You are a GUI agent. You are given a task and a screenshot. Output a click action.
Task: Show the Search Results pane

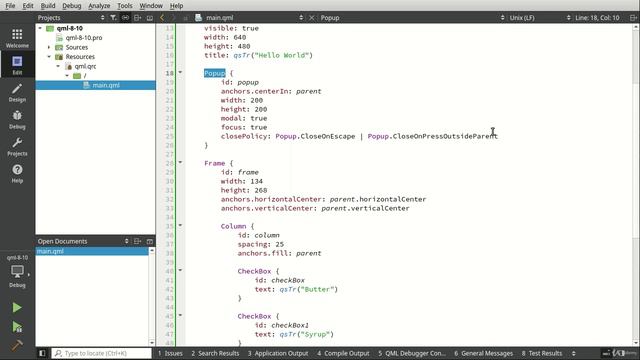point(215,353)
